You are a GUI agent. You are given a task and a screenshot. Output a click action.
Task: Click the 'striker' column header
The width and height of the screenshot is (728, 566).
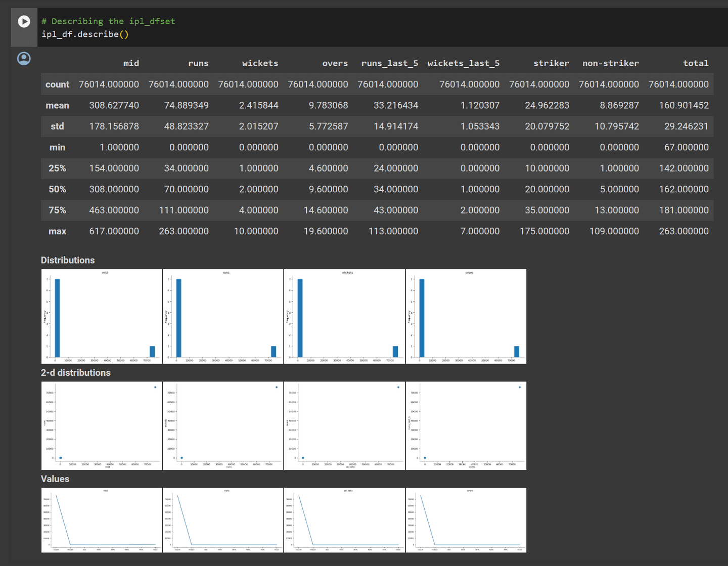551,63
